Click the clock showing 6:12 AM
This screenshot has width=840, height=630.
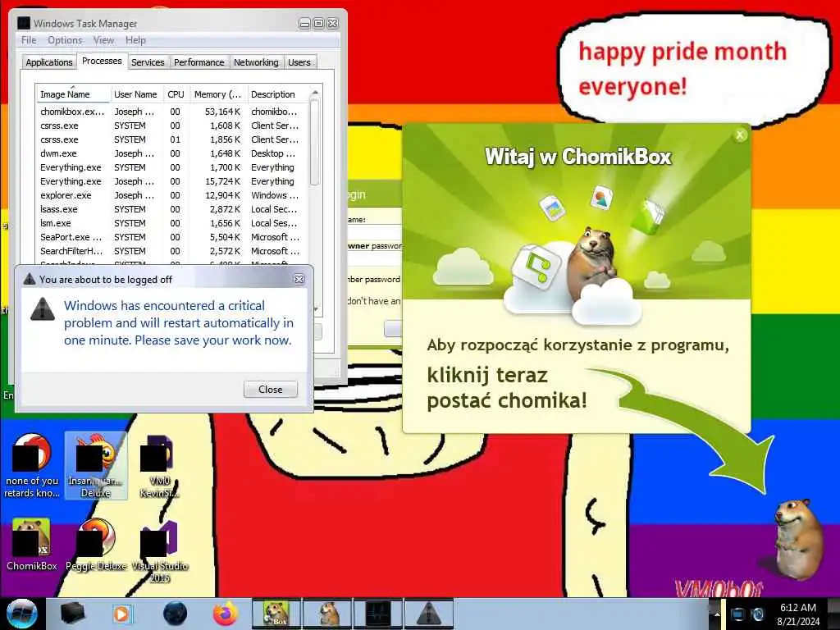tap(798, 614)
